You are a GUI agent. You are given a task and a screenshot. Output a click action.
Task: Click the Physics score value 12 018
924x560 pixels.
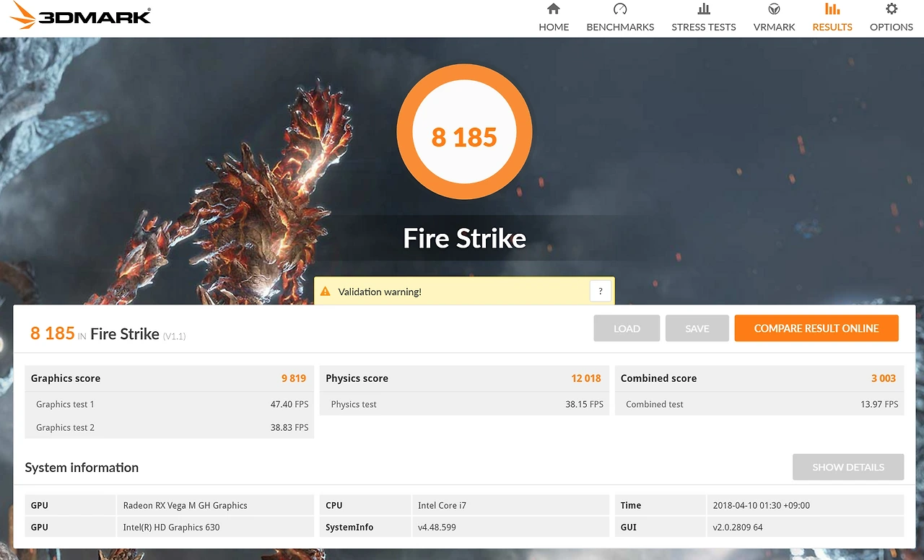(586, 378)
